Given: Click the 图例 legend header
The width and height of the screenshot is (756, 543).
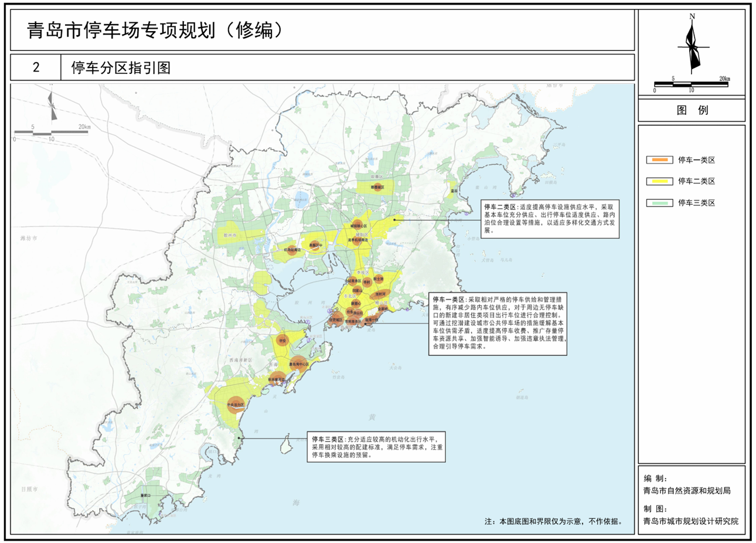Looking at the screenshot, I should click(692, 110).
